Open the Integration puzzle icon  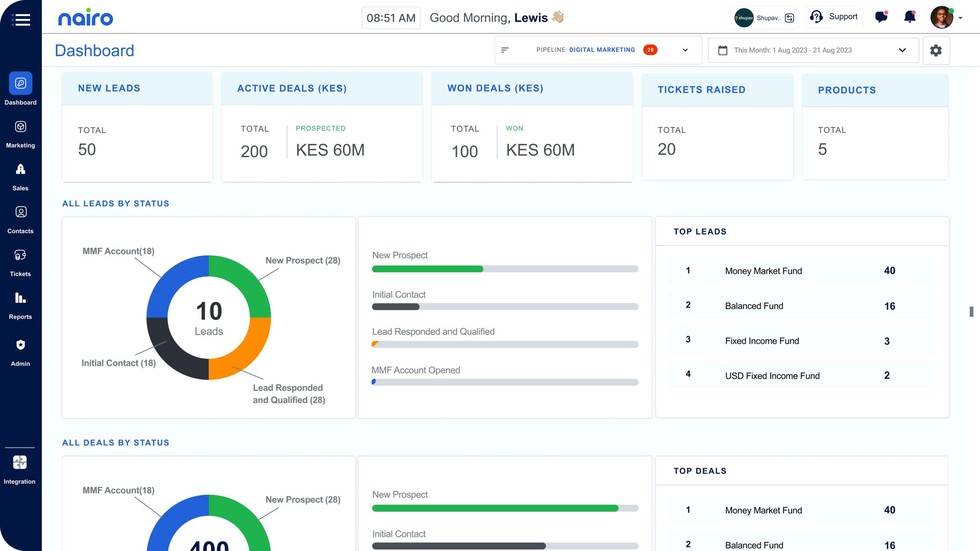(20, 462)
